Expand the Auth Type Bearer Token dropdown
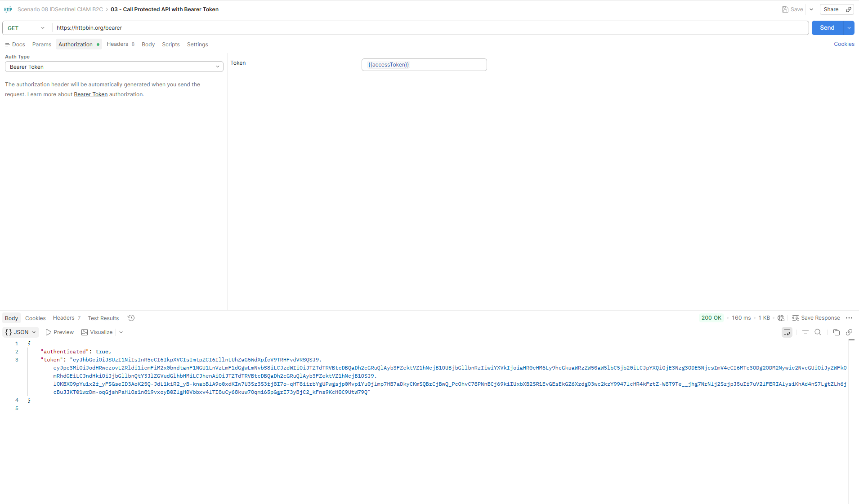Viewport: 859px width, 504px height. [x=114, y=67]
